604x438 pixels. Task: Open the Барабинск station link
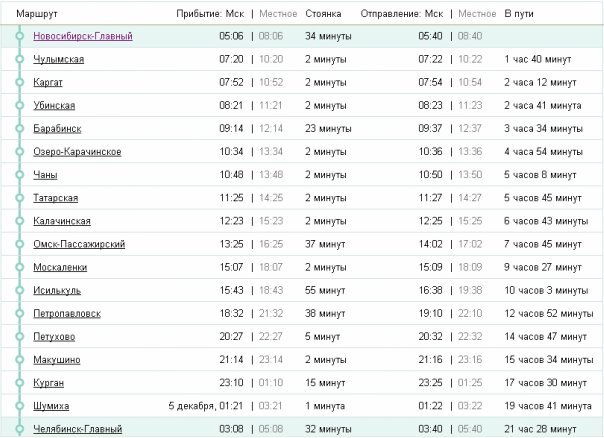(57, 129)
